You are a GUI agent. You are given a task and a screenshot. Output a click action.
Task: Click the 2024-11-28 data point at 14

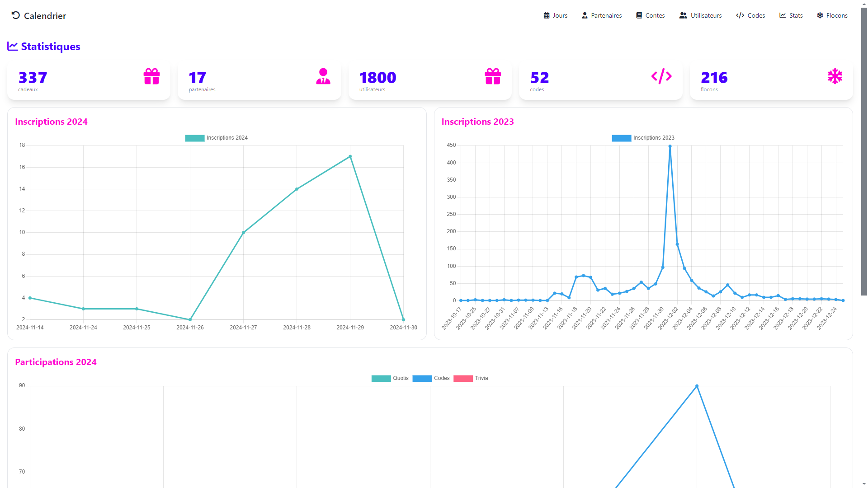click(x=297, y=189)
